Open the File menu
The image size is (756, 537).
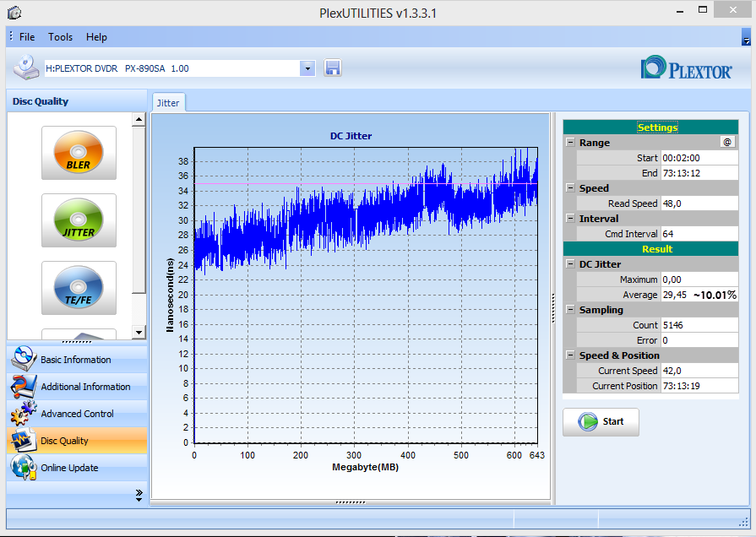click(x=27, y=37)
